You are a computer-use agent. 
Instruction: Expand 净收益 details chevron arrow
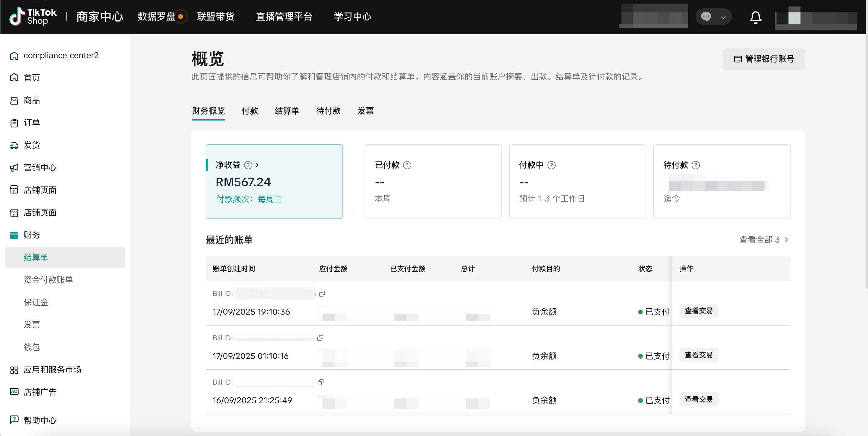257,165
